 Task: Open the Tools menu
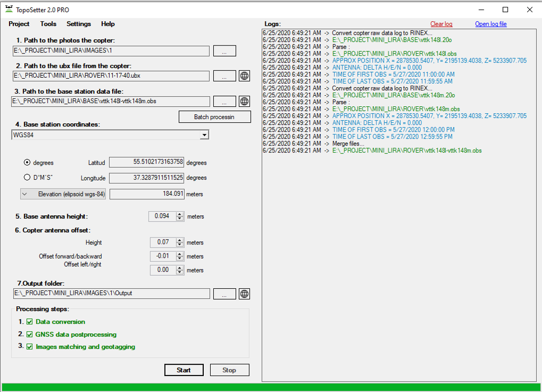pos(48,24)
